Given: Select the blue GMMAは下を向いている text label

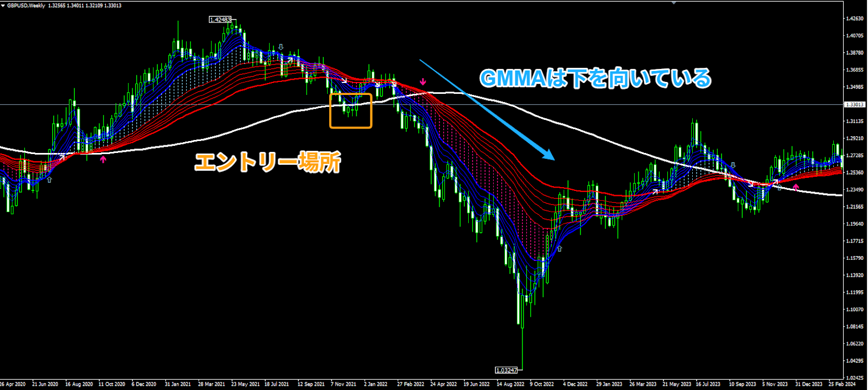Looking at the screenshot, I should [595, 79].
